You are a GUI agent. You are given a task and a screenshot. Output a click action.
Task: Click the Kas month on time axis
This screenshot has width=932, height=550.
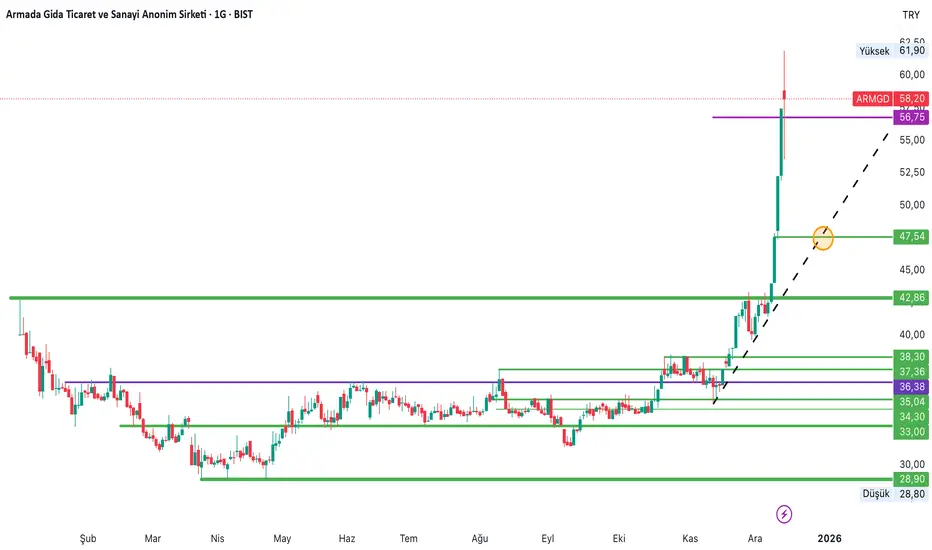point(690,538)
